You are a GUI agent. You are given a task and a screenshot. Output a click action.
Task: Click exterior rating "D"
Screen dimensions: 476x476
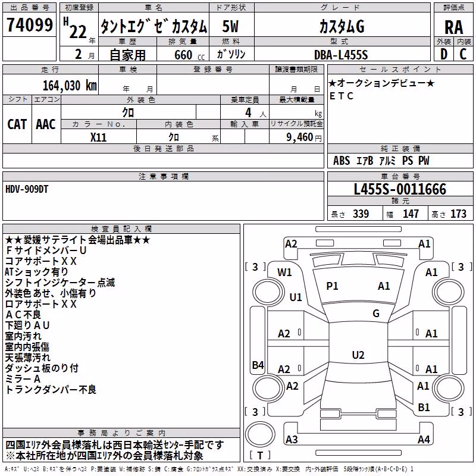(x=444, y=54)
